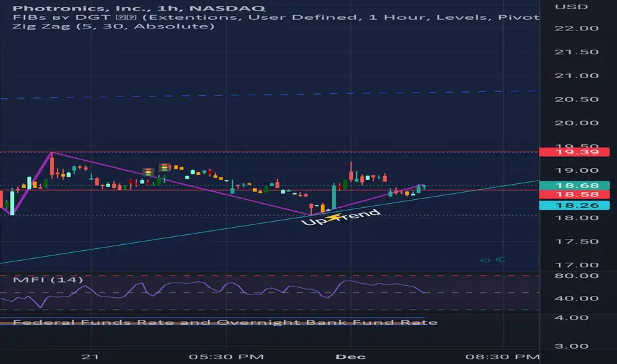
Task: Click the 19.00 price axis label
Action: click(x=577, y=170)
